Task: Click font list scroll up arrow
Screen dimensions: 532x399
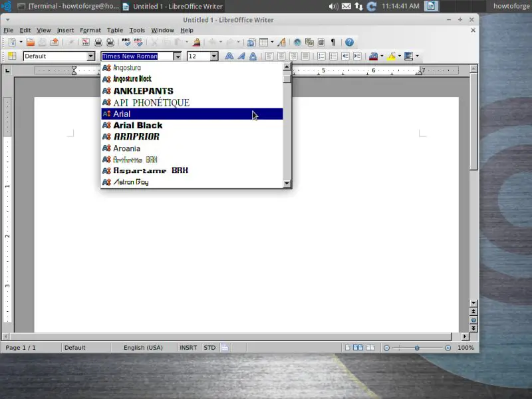Action: pyautogui.click(x=287, y=66)
